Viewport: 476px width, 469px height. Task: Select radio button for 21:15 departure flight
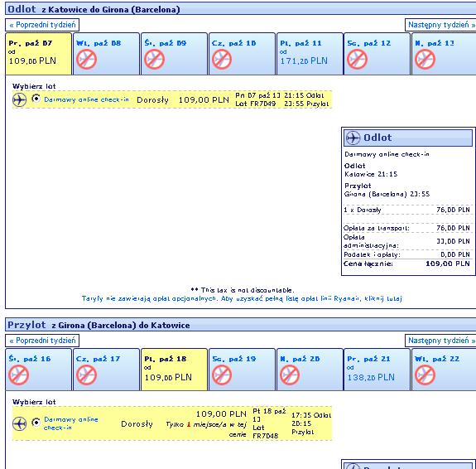[x=36, y=99]
